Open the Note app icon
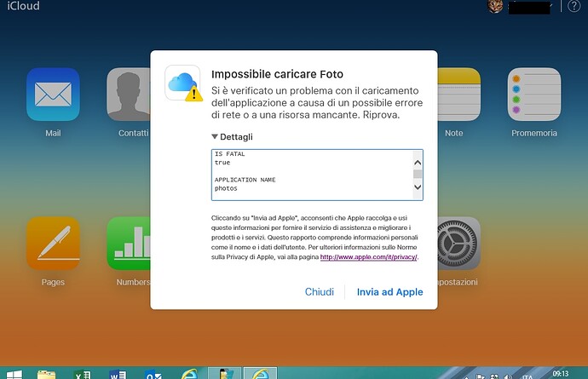Viewport: 588px width, 379px height. (459, 94)
